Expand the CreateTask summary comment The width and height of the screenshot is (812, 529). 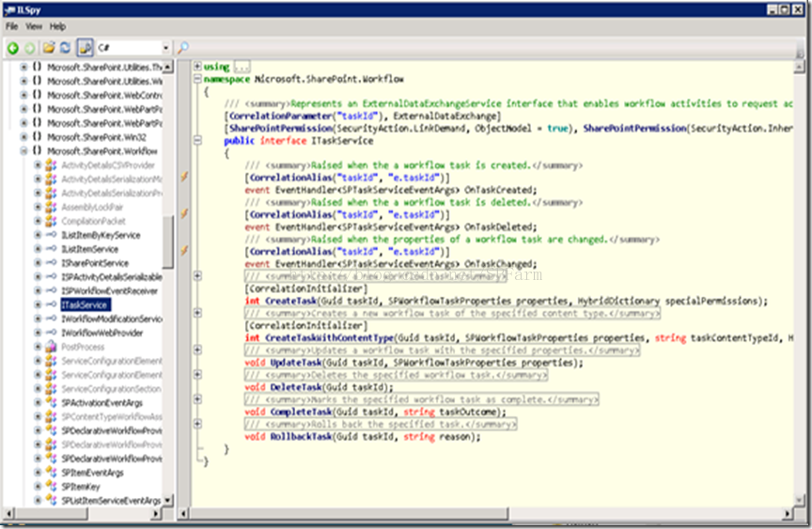click(197, 276)
